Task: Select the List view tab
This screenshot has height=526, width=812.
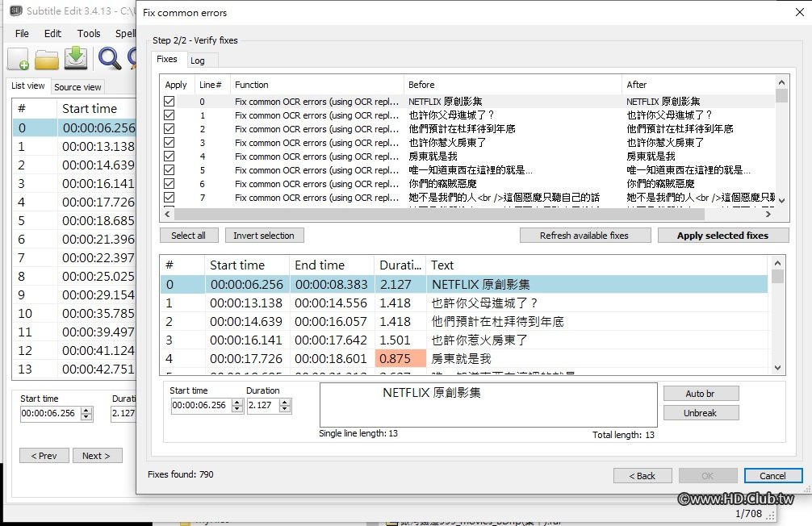Action: (28, 86)
